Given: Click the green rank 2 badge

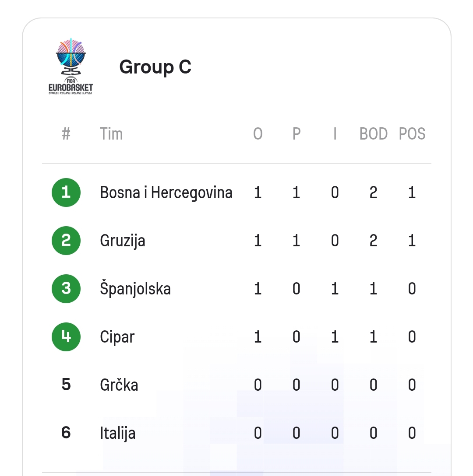Looking at the screenshot, I should point(66,241).
